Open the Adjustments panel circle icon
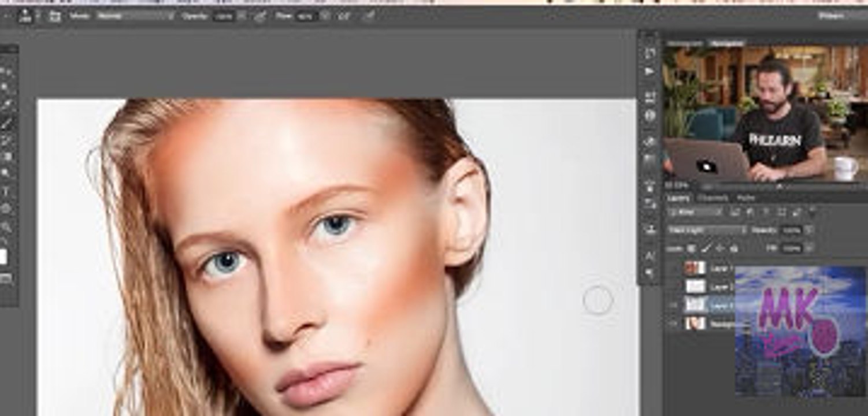868x416 pixels. click(650, 116)
